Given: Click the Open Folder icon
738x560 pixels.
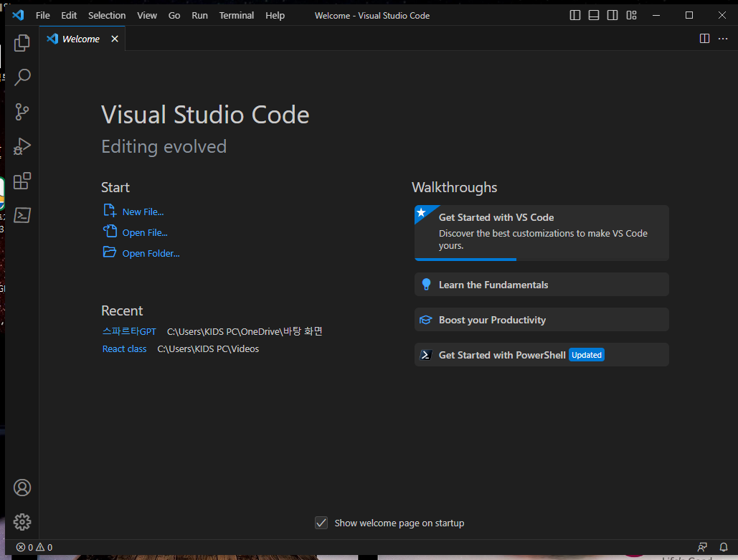Looking at the screenshot, I should [110, 252].
